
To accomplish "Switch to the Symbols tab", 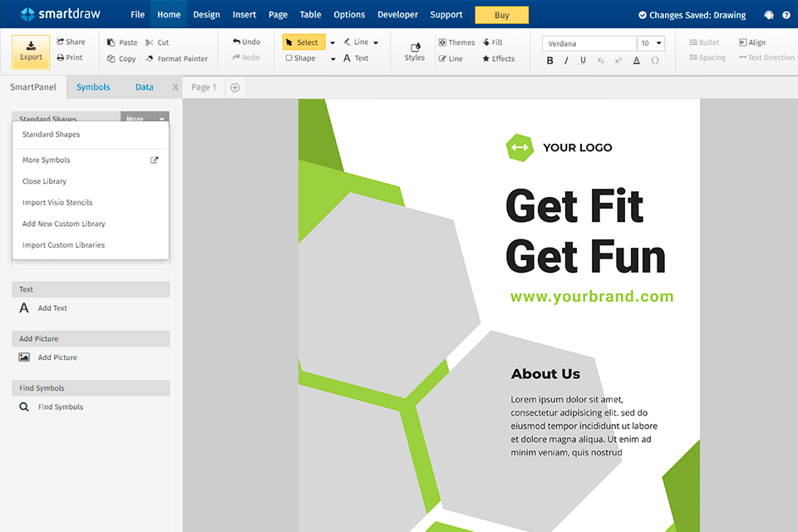I will 93,87.
